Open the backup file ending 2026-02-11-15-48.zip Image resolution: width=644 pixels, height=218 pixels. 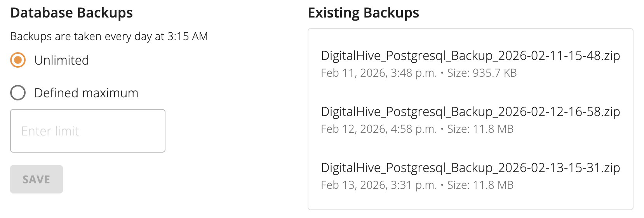[x=470, y=56]
